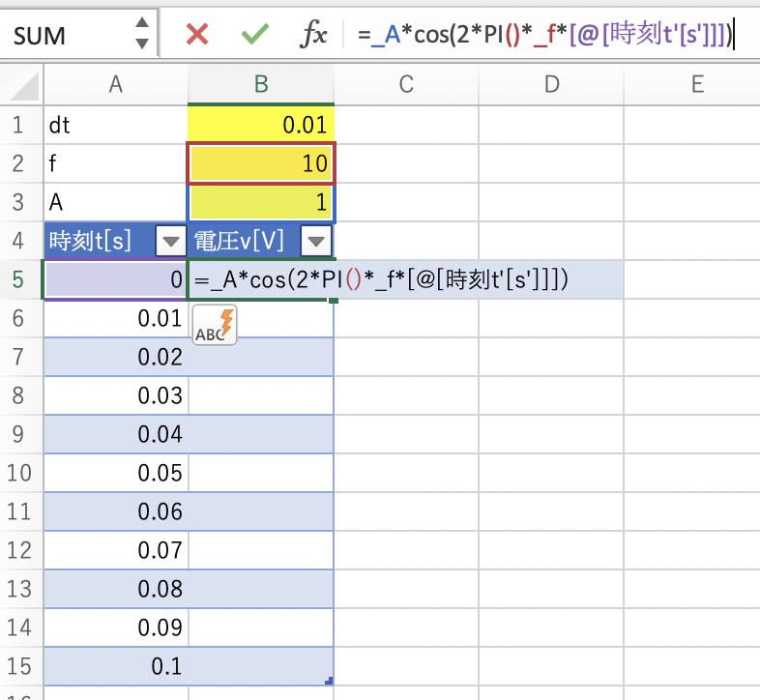Click the Name Box showing SUM

click(x=68, y=35)
